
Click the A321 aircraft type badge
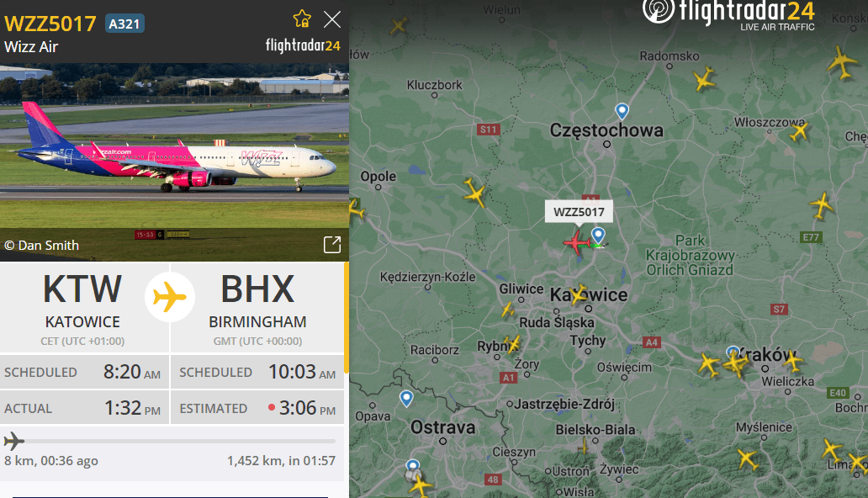click(x=124, y=24)
